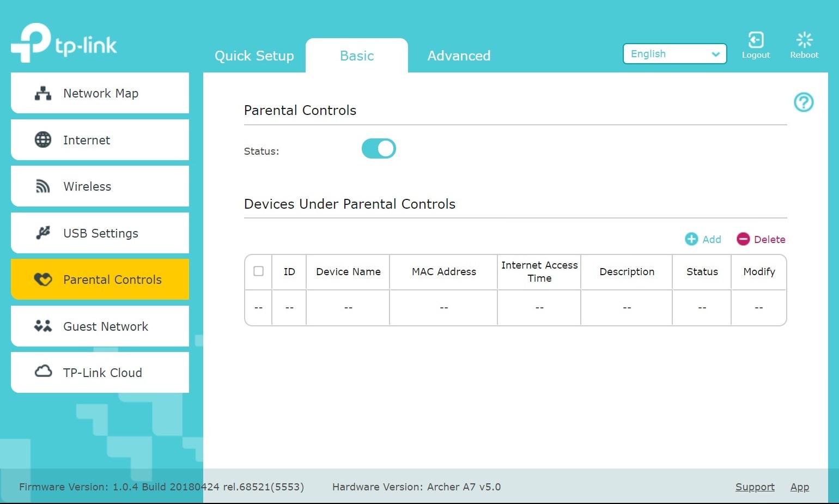Viewport: 839px width, 504px height.
Task: Open Network Map label in sidebar
Action: (x=101, y=93)
